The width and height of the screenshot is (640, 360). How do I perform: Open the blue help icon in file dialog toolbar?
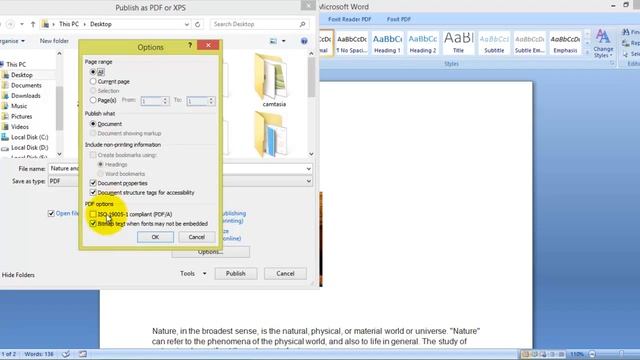click(304, 41)
